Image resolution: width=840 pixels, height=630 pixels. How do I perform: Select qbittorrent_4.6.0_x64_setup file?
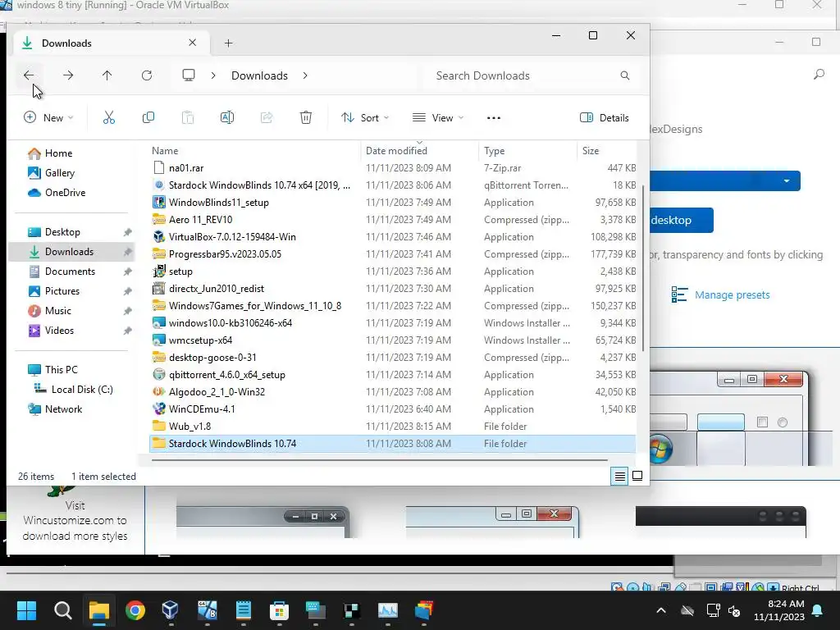click(x=393, y=375)
